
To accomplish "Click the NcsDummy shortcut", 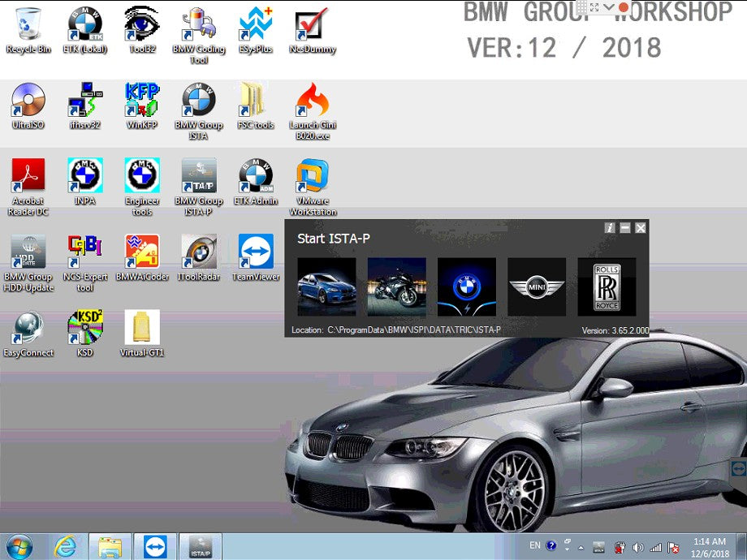I will tap(313, 24).
